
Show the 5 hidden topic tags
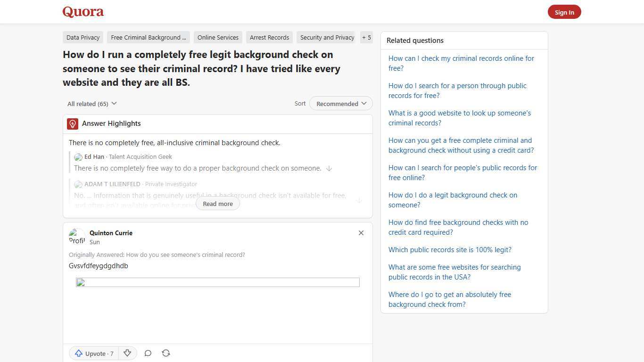click(366, 37)
